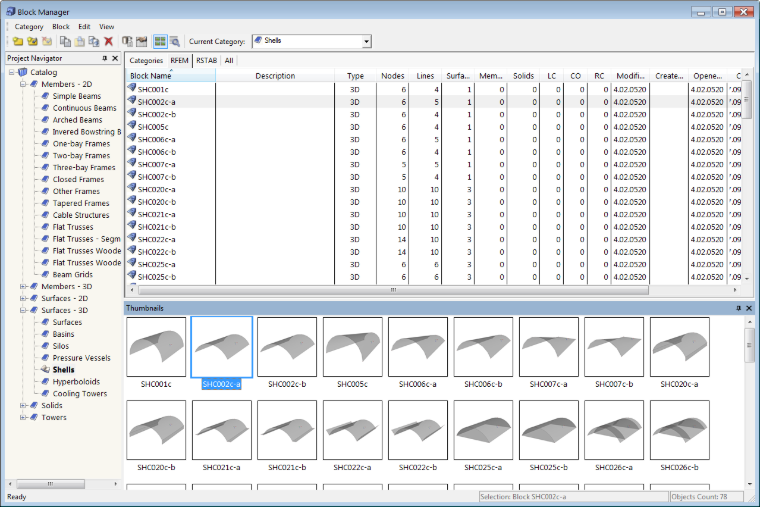This screenshot has height=507, width=760.
Task: Close the Thumbnails panel
Action: (749, 308)
